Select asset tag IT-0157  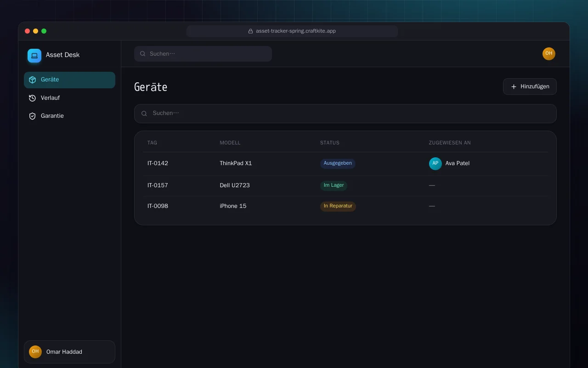click(158, 185)
